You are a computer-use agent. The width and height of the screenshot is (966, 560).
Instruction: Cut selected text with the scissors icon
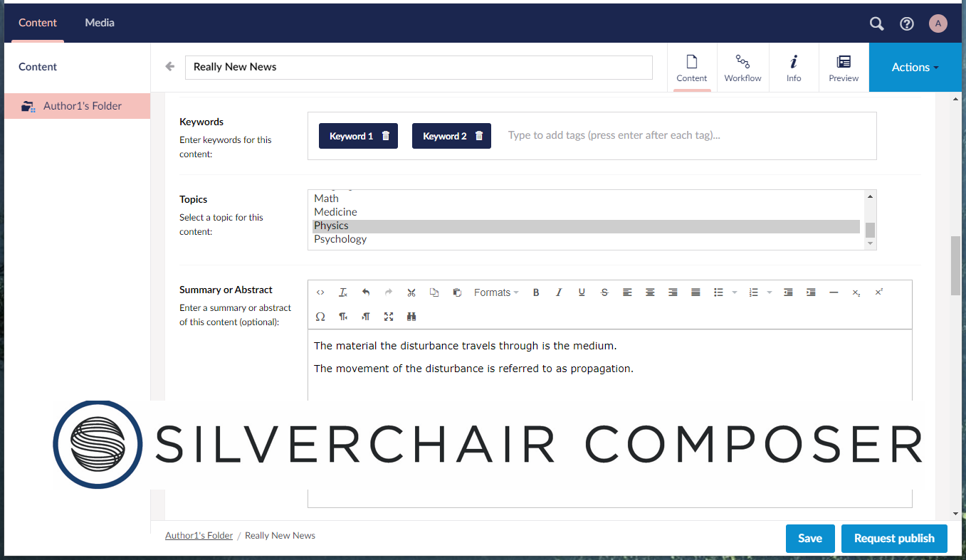point(411,292)
